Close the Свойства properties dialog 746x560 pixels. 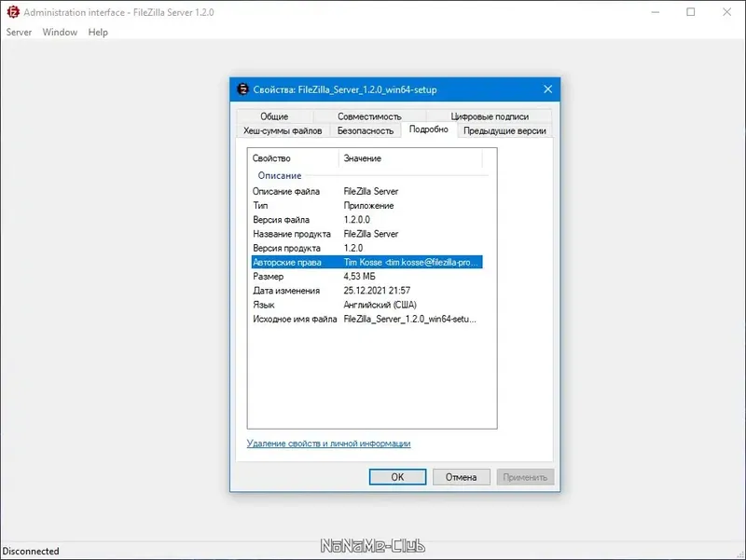(x=547, y=89)
